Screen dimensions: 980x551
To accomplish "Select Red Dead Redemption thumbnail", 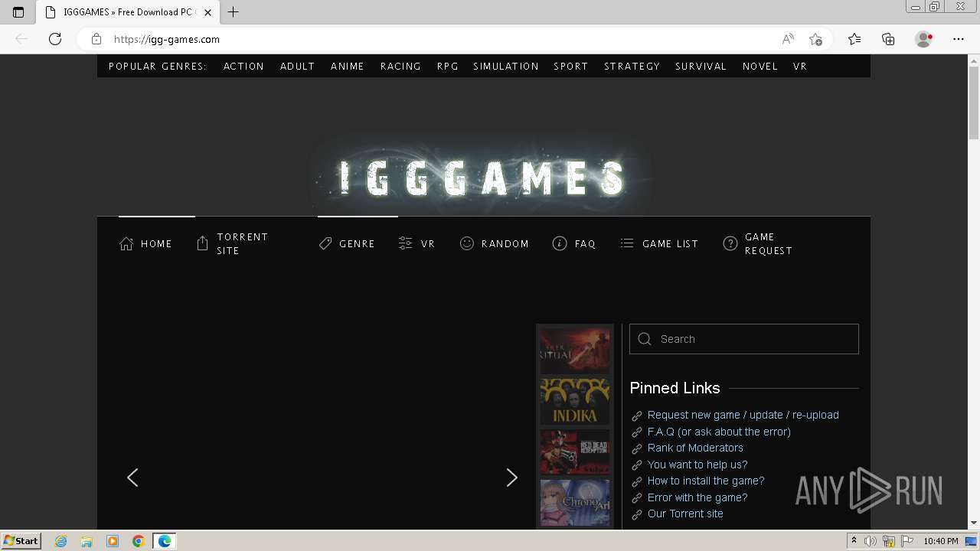I will (x=575, y=452).
